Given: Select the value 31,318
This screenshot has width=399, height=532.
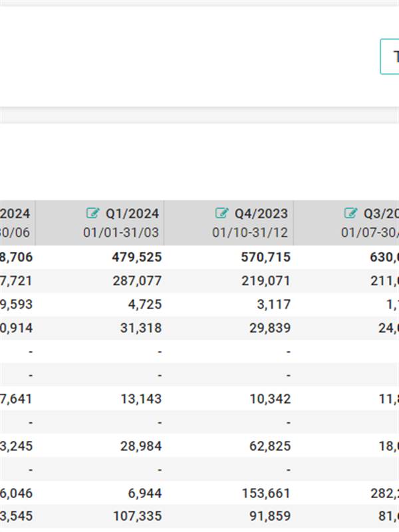Looking at the screenshot, I should tap(141, 328).
